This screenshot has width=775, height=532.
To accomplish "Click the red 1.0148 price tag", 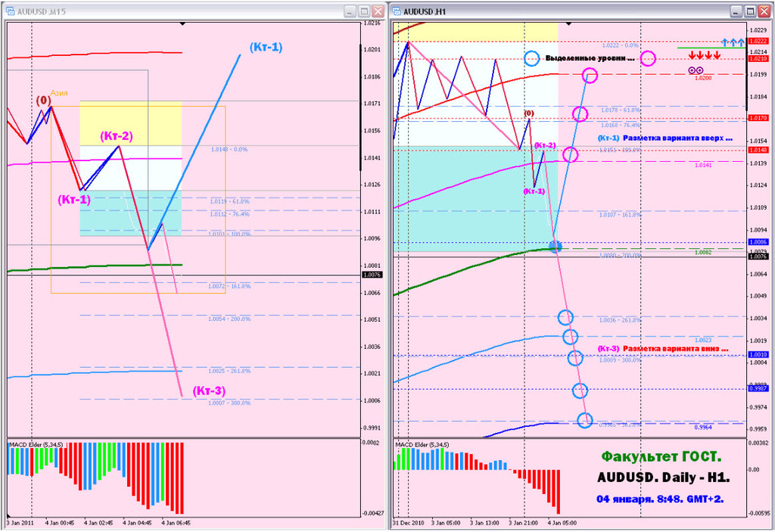I will click(x=758, y=150).
